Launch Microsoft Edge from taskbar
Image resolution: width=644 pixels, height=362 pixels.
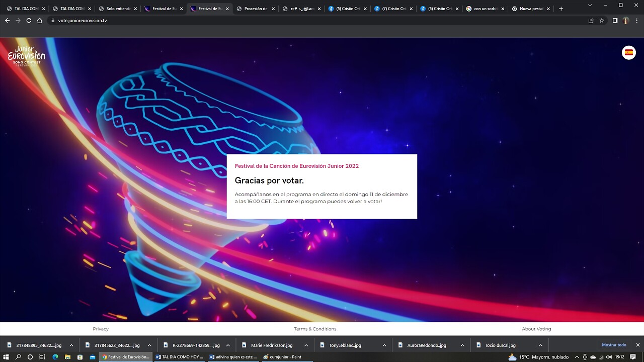click(x=55, y=357)
